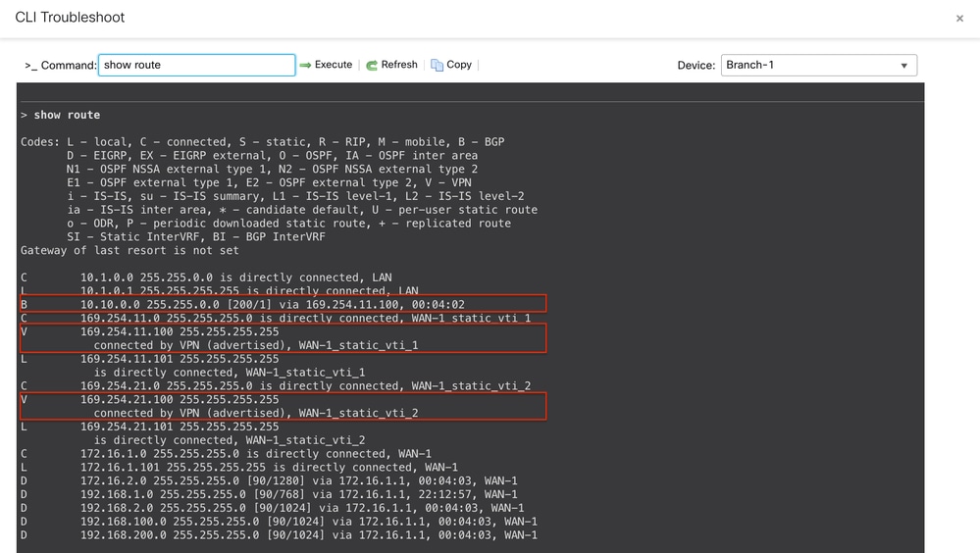Click the 'i - IS-IS, su - IS-IS summary' legend line

[295, 196]
